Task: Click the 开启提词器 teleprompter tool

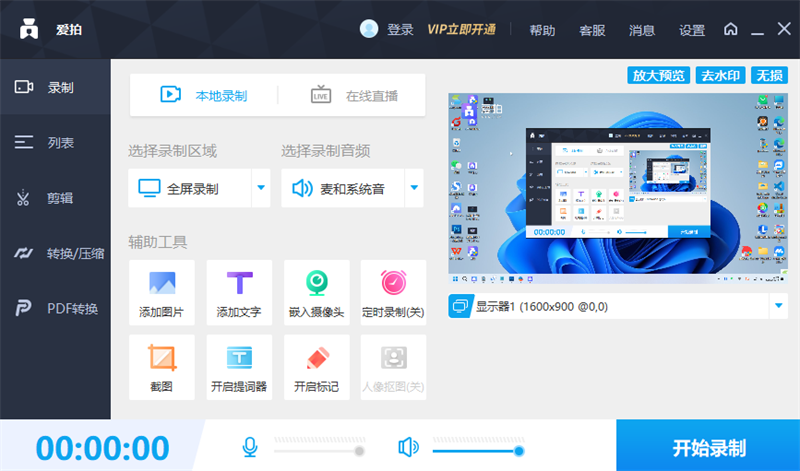Action: [239, 367]
